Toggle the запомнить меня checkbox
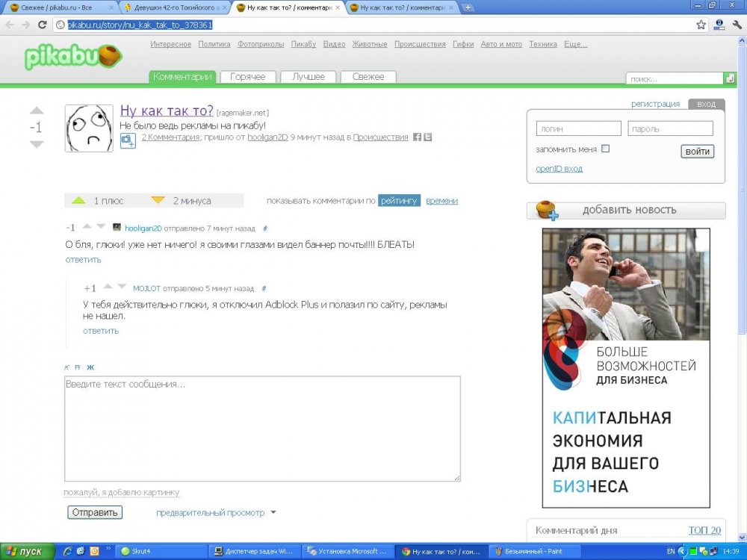This screenshot has width=747, height=560. coord(606,149)
